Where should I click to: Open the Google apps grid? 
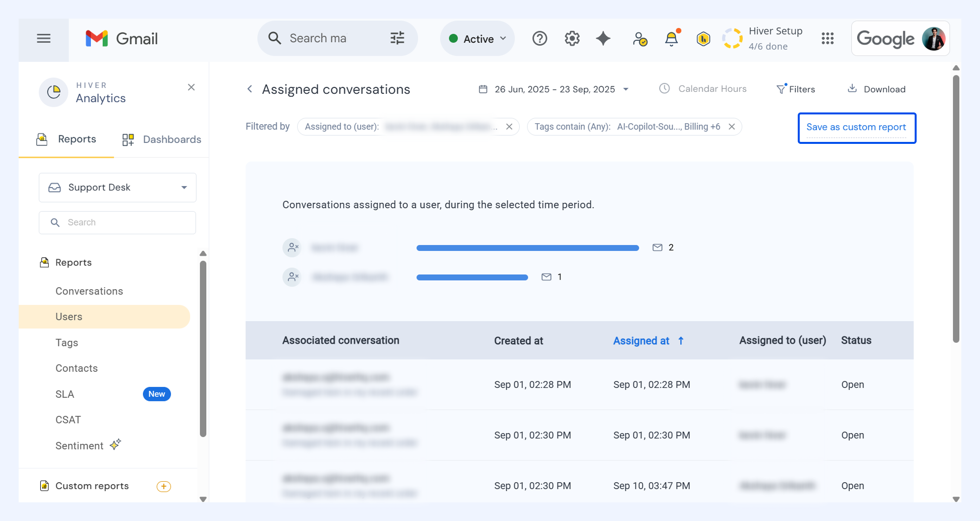click(828, 38)
